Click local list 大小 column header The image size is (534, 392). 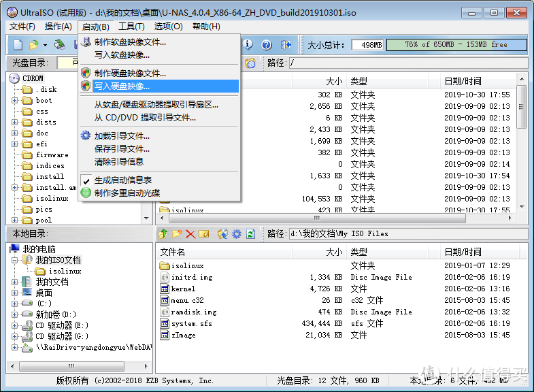pyautogui.click(x=319, y=252)
